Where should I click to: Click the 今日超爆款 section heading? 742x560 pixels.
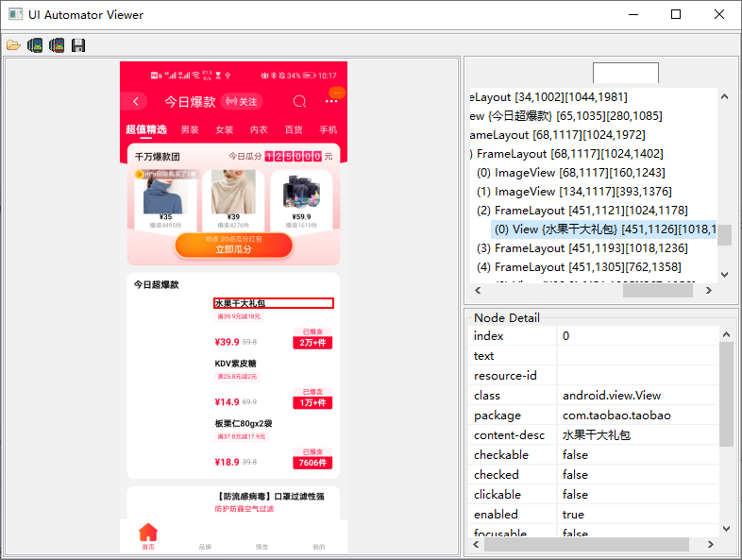click(x=156, y=284)
